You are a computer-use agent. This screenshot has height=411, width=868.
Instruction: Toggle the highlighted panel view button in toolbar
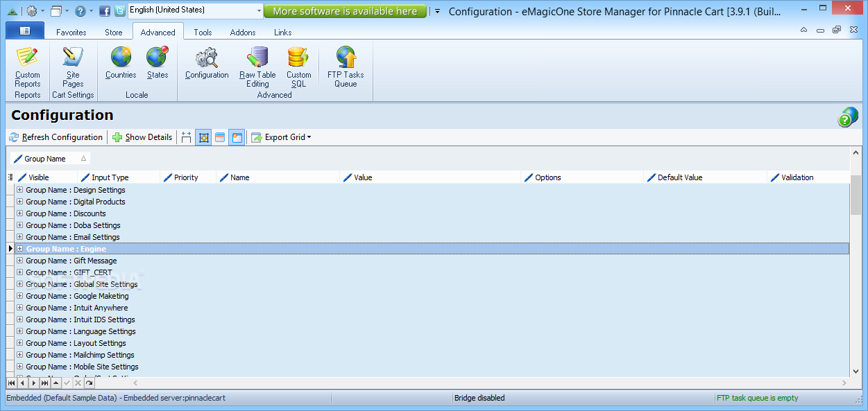[237, 137]
